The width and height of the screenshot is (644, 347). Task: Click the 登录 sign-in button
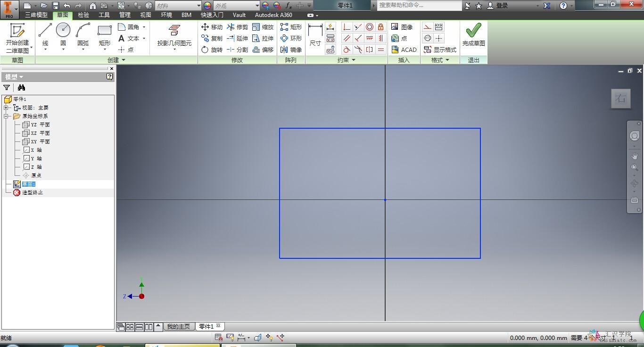coord(498,6)
